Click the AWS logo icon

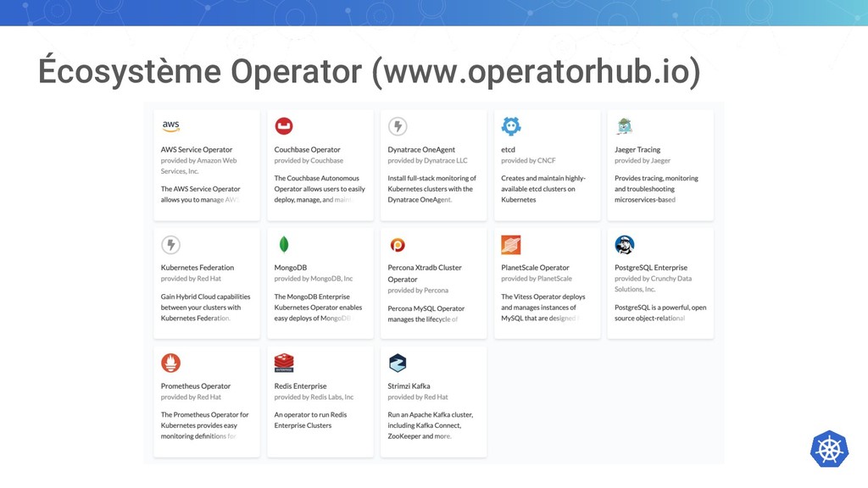pyautogui.click(x=170, y=126)
